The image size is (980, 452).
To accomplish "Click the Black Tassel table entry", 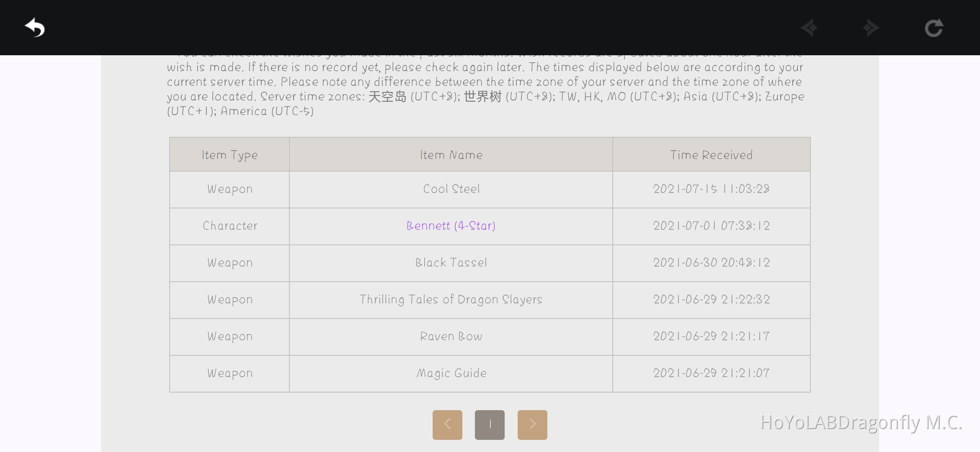I will [451, 263].
